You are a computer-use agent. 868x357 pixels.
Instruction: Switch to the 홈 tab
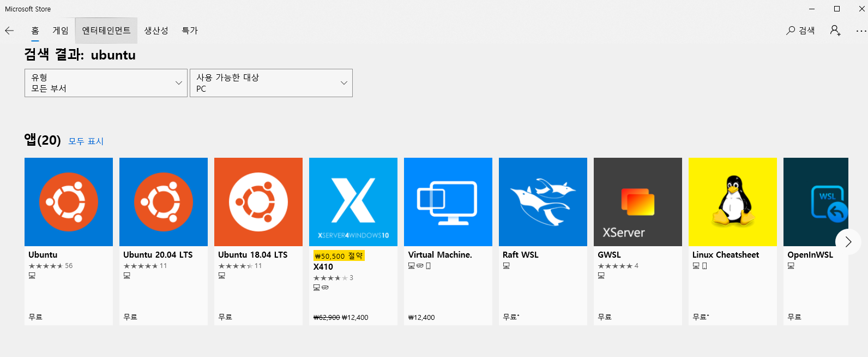coord(35,31)
